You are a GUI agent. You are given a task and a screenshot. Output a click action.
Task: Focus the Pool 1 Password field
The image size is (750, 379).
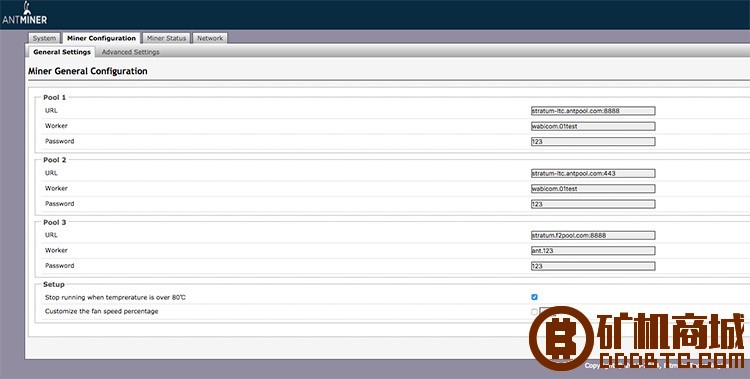click(593, 142)
